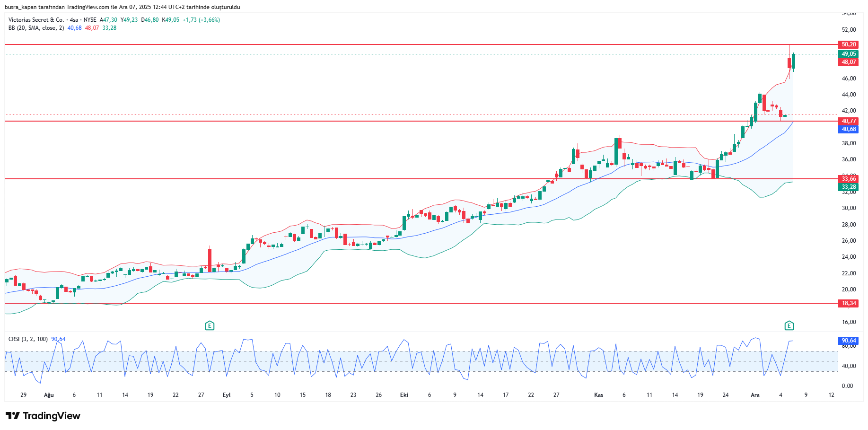Click the Ağu month label on time axis
This screenshot has height=430, width=868.
pyautogui.click(x=49, y=395)
